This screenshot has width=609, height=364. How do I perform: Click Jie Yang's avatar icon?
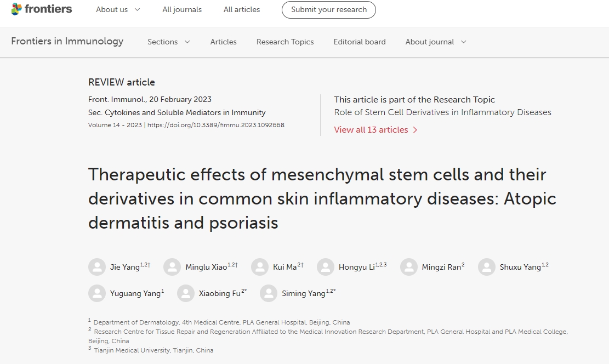[97, 267]
